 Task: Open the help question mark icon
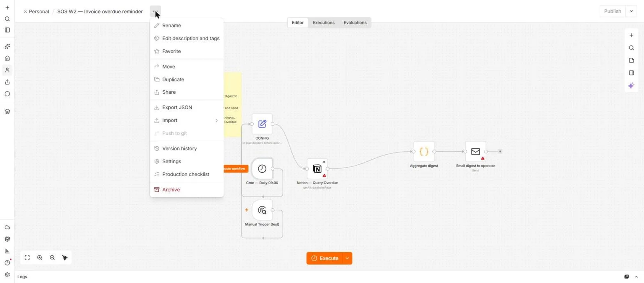(x=7, y=263)
